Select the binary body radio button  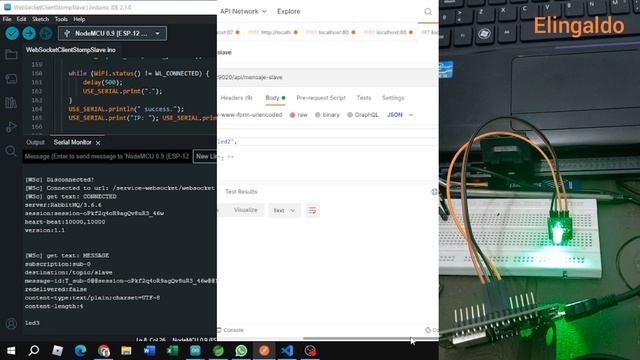(x=318, y=115)
